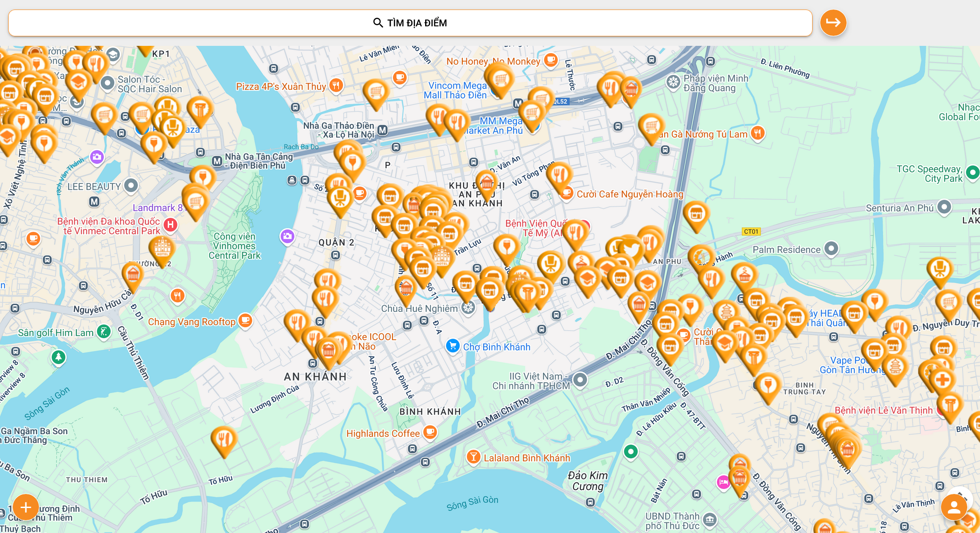Select the Highlands Coffee cup icon
The image size is (980, 533).
point(430,432)
